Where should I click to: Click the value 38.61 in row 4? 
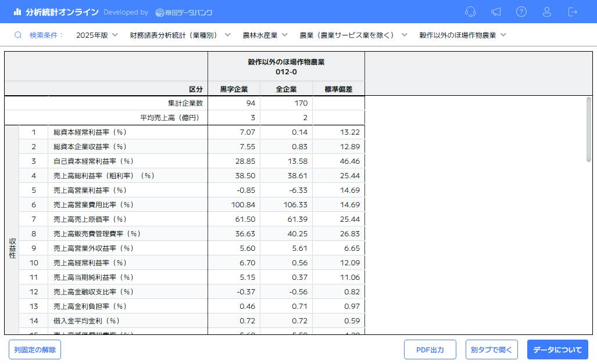(298, 175)
